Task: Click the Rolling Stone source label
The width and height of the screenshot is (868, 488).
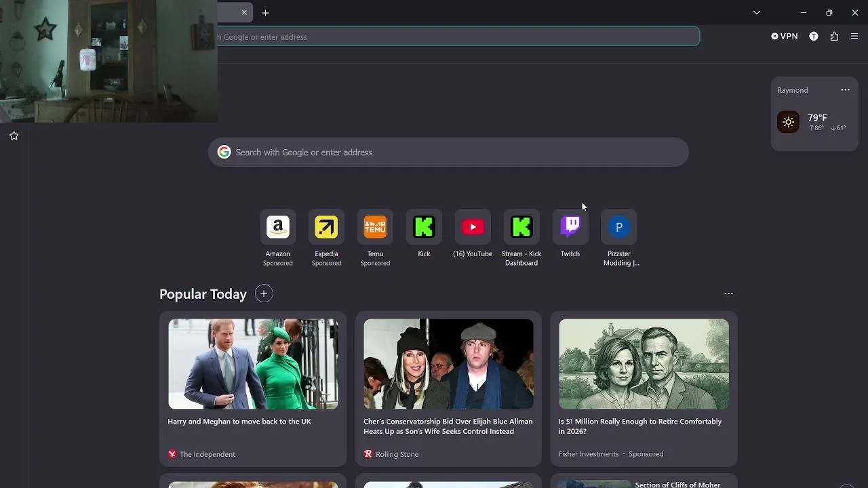Action: point(397,454)
